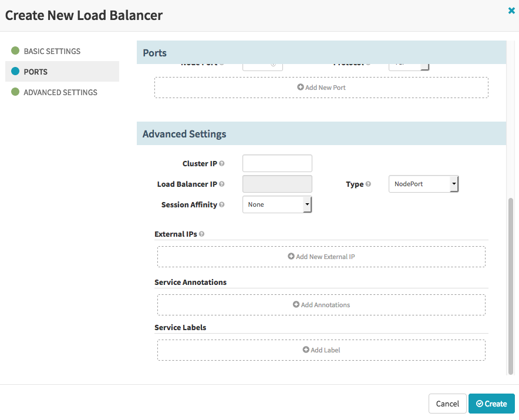The image size is (519, 420).
Task: Click the green Advanced Settings status dot
Action: pos(15,92)
